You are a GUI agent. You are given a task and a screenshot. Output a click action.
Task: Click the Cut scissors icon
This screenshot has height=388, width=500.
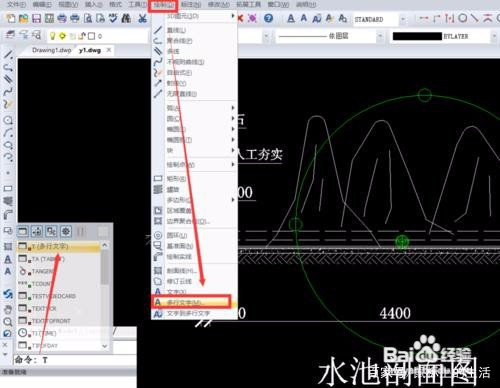coord(143,18)
